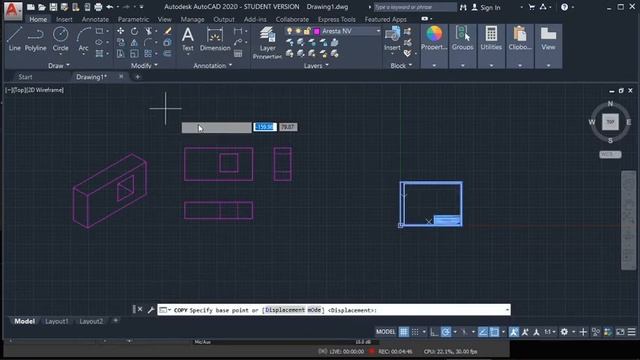Select the Mirror tool in Modify

coord(134,42)
